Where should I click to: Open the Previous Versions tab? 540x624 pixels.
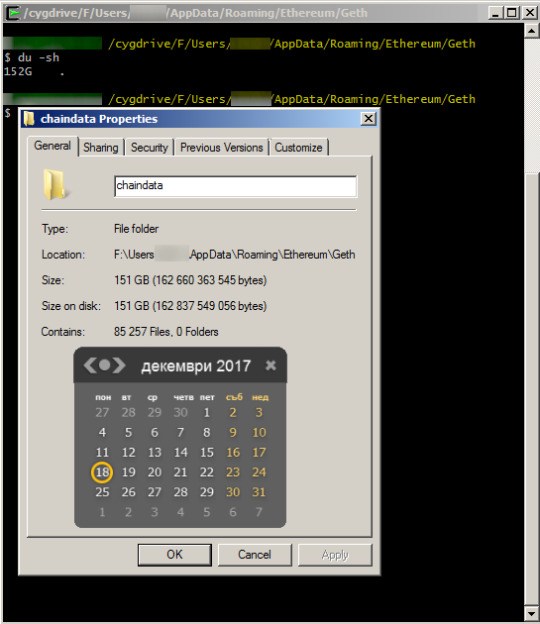click(x=222, y=148)
